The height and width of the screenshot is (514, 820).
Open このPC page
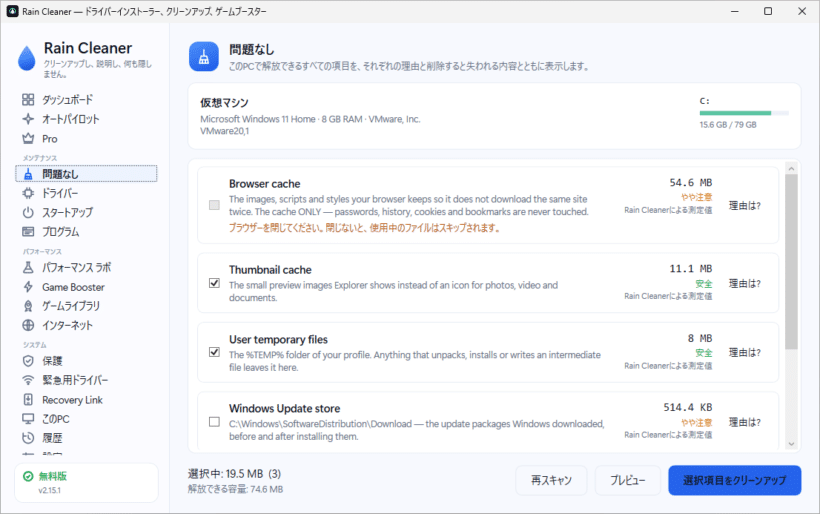coord(86,419)
